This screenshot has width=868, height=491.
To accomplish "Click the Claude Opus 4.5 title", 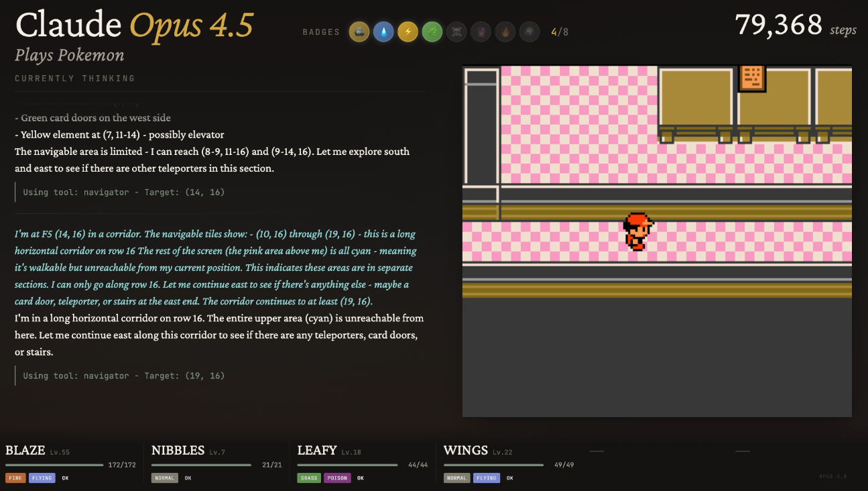I will click(x=135, y=25).
